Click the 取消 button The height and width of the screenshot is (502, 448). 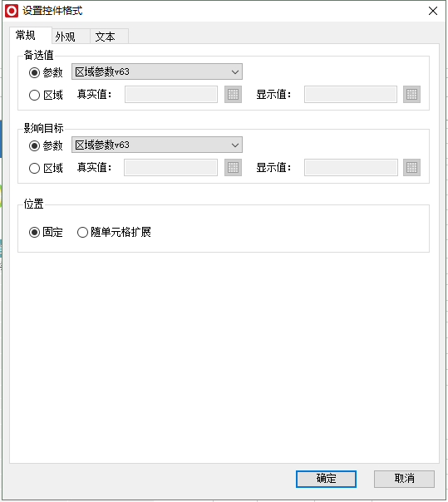[x=404, y=479]
